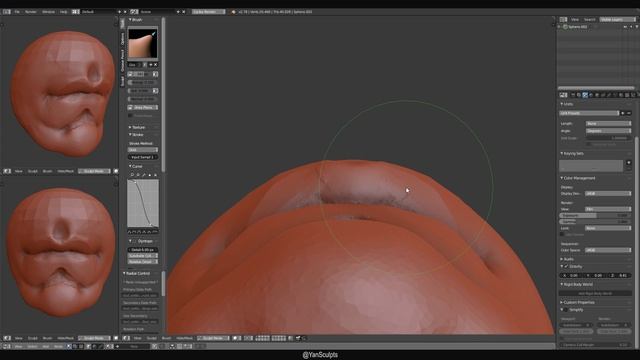640x360 pixels.
Task: Open the Unit Presets button
Action: coord(589,113)
